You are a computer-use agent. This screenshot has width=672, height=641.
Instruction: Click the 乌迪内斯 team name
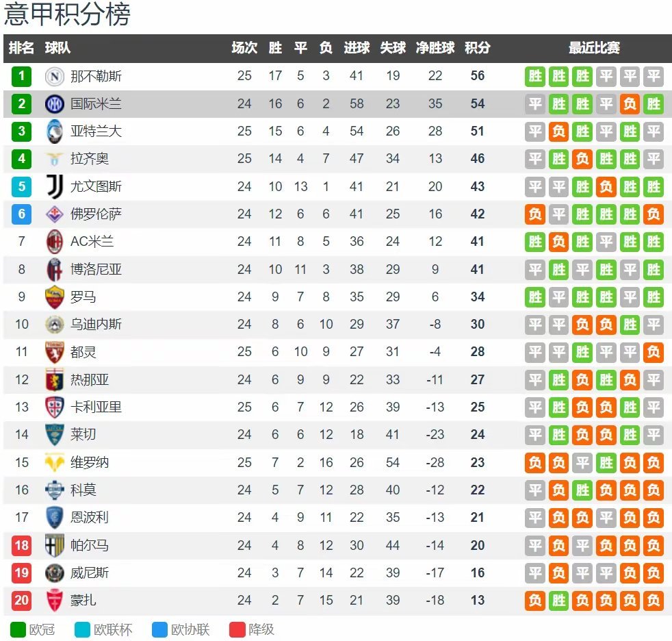[x=96, y=325]
